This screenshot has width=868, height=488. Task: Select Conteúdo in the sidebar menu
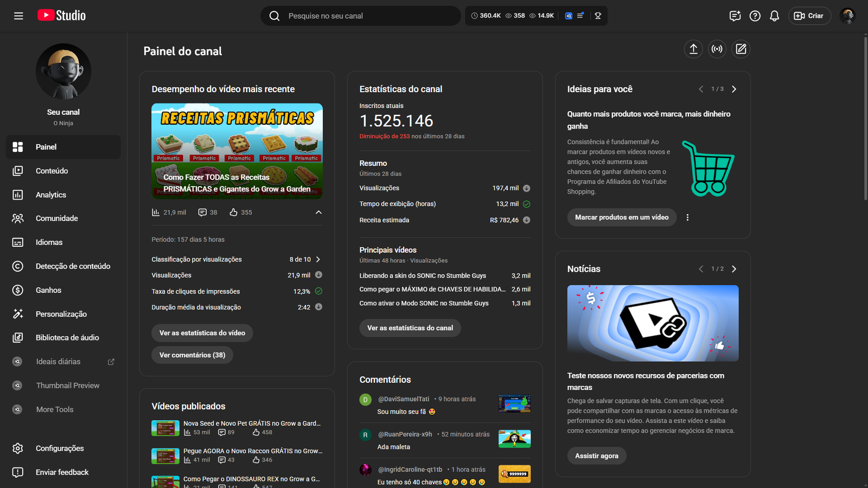(x=52, y=171)
